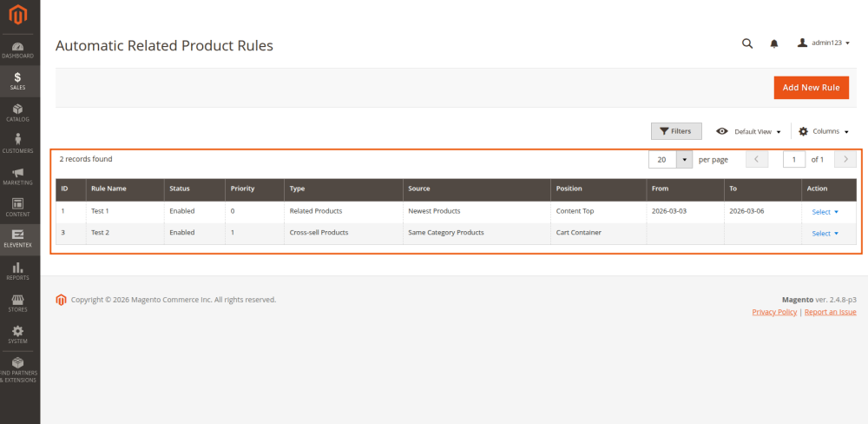Click the Magento logo in sidebar
The image size is (868, 424).
coord(19,16)
